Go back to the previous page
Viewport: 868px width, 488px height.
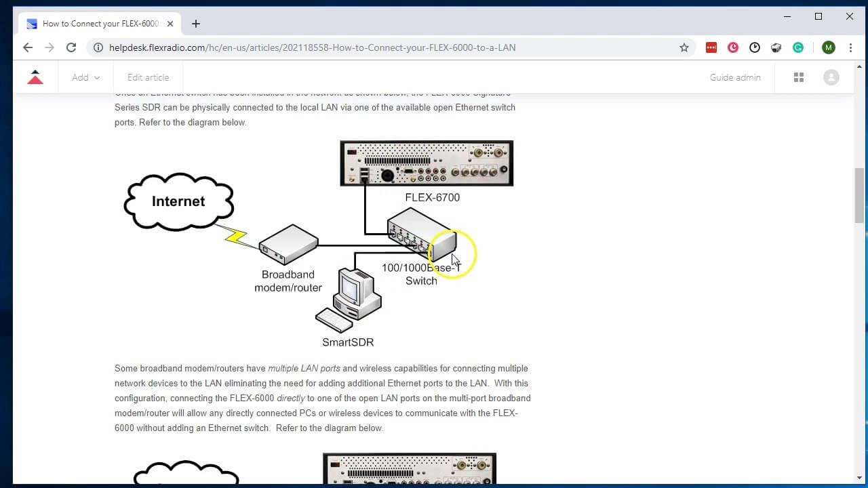27,47
